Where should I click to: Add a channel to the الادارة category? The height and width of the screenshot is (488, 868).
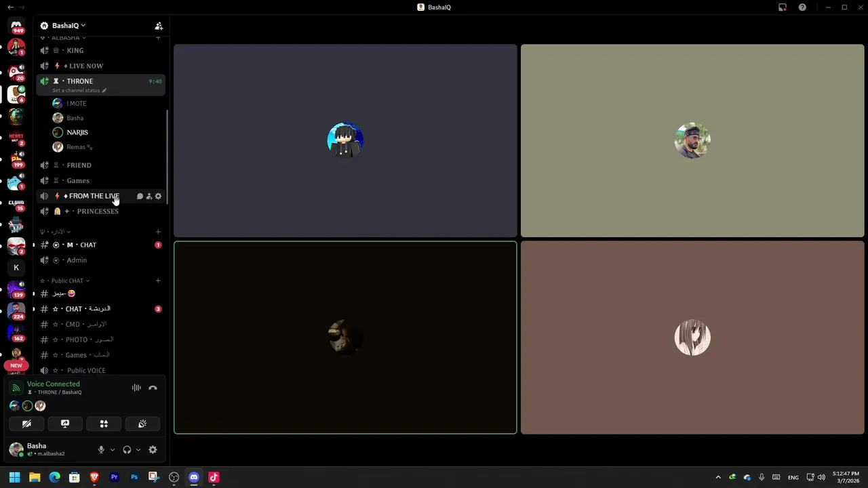(x=158, y=232)
